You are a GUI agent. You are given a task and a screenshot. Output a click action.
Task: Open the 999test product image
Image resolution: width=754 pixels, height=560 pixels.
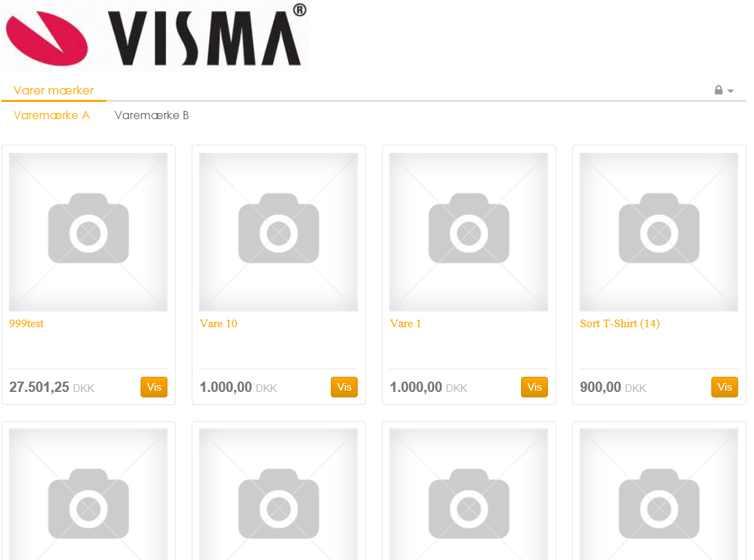[88, 231]
